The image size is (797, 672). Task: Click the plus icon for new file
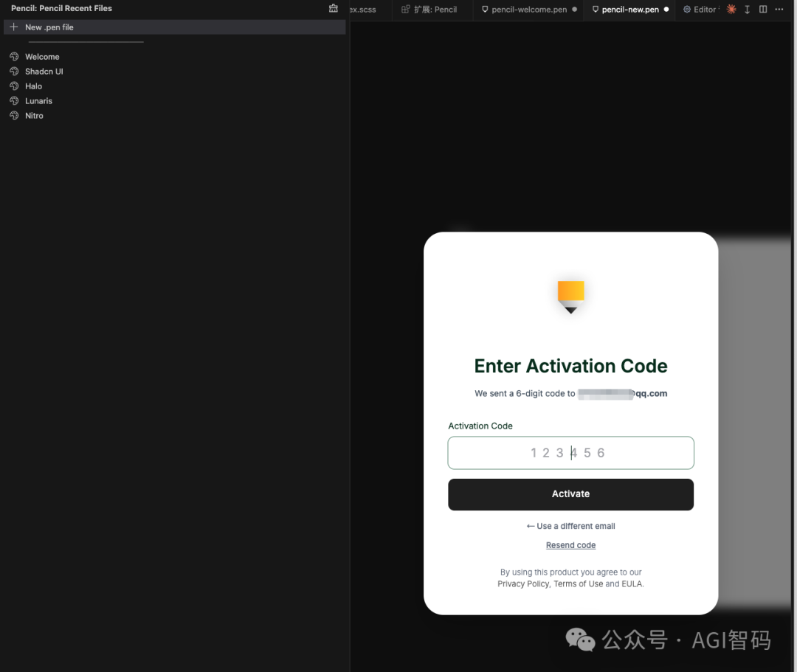(14, 27)
